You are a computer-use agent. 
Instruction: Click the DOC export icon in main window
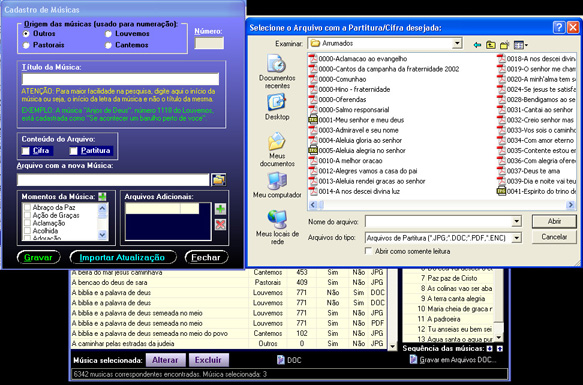(289, 360)
